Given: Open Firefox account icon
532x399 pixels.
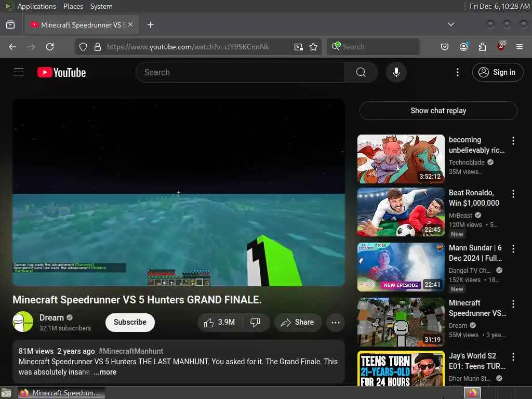Looking at the screenshot, I should coord(463,47).
